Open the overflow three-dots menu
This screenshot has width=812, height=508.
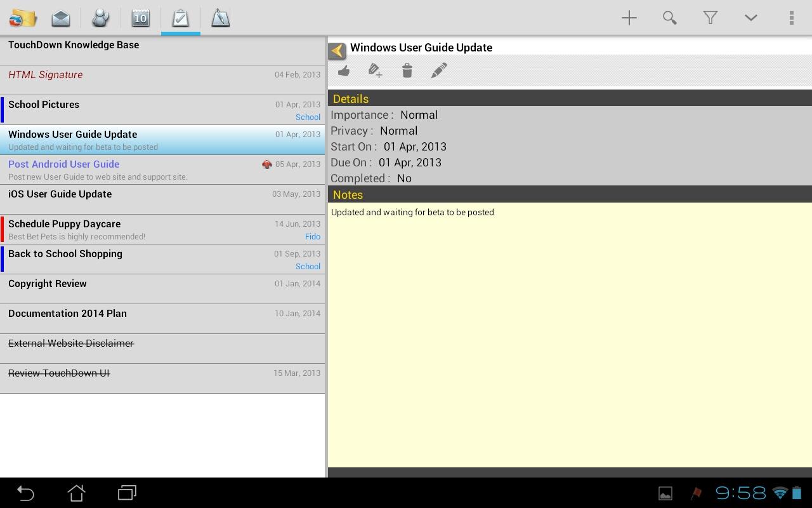791,18
